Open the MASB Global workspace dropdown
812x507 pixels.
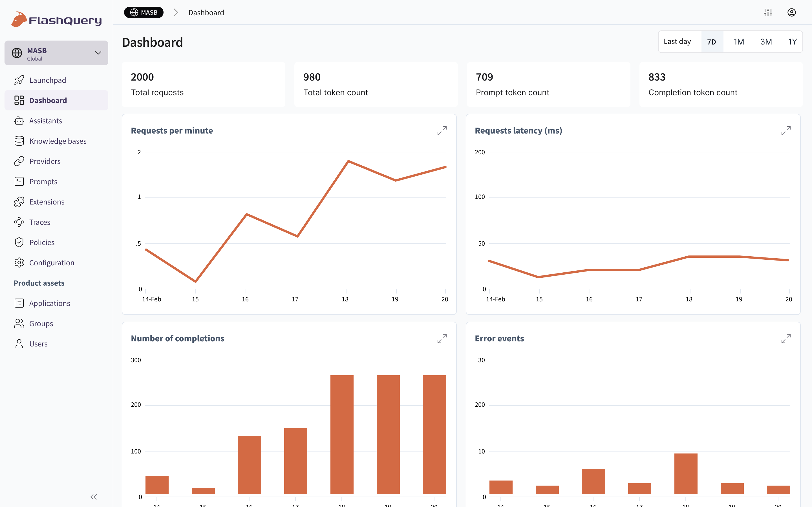click(56, 53)
